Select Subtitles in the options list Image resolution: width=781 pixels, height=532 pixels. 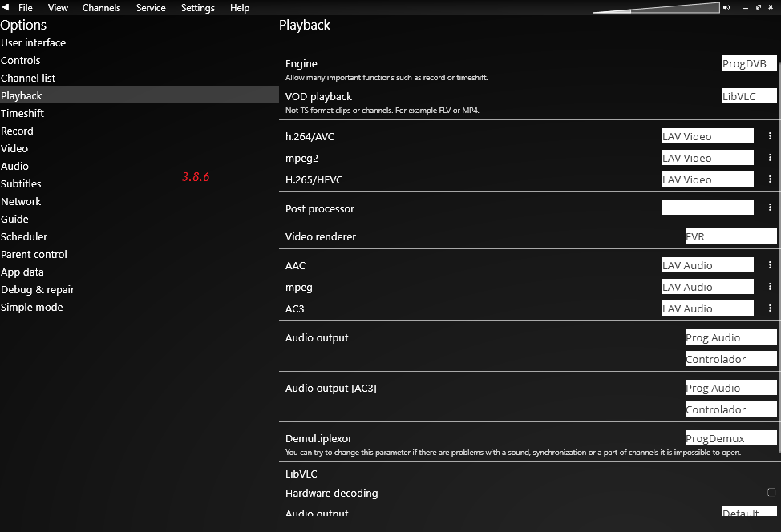point(21,183)
